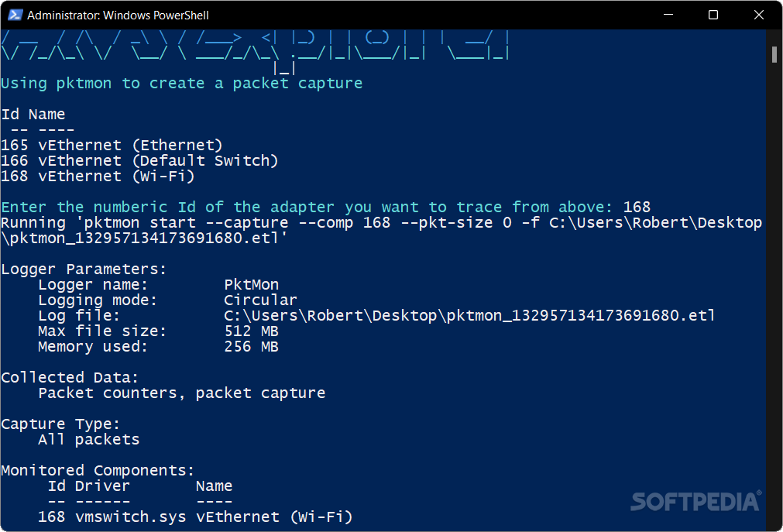This screenshot has height=532, width=783.
Task: Minimize the PowerShell window
Action: tap(668, 15)
